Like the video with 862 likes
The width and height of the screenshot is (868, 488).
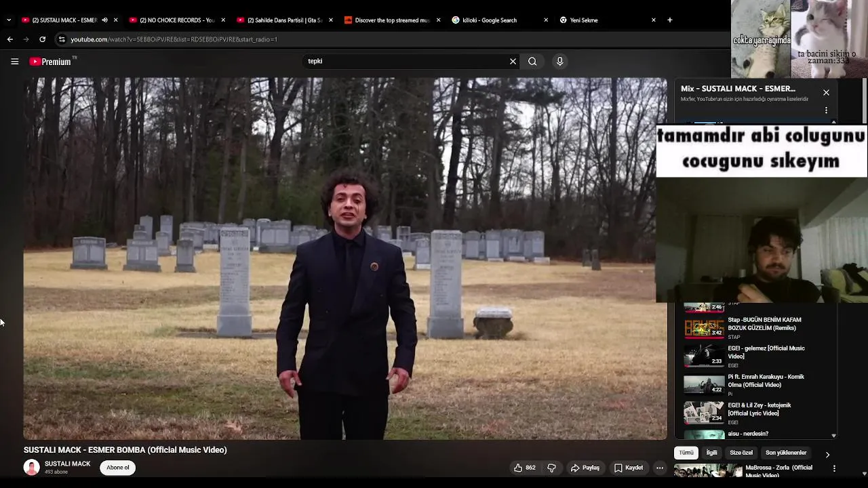525,468
